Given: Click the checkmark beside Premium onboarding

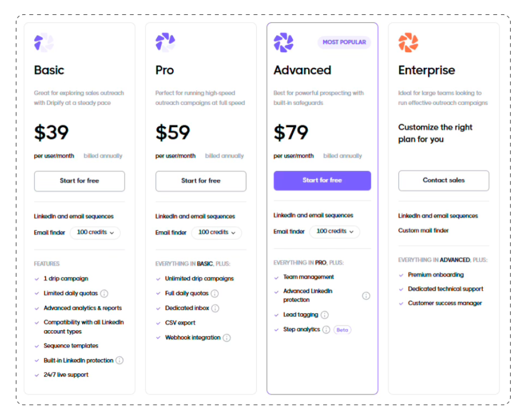Looking at the screenshot, I should tap(401, 275).
